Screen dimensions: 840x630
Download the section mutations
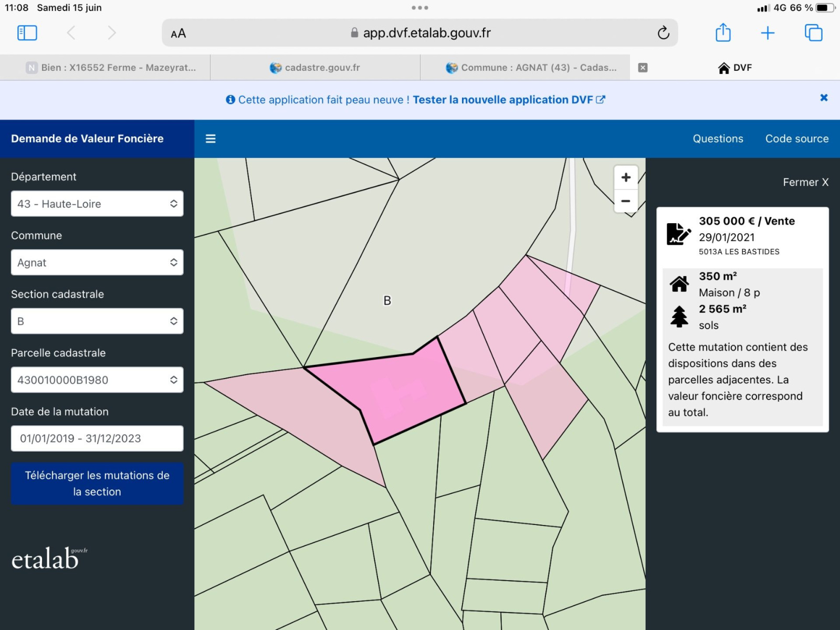[97, 484]
